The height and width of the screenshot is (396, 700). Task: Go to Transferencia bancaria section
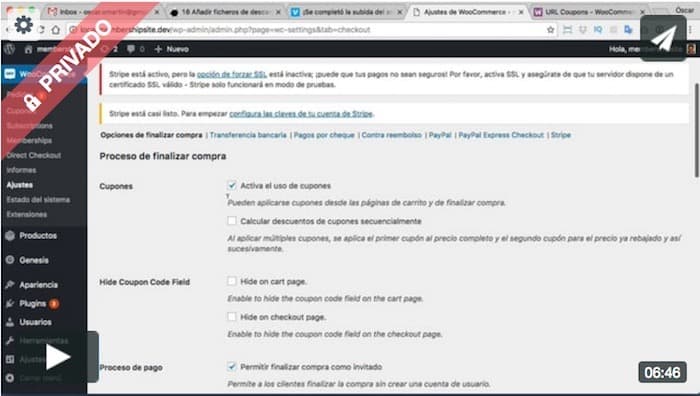[248, 135]
